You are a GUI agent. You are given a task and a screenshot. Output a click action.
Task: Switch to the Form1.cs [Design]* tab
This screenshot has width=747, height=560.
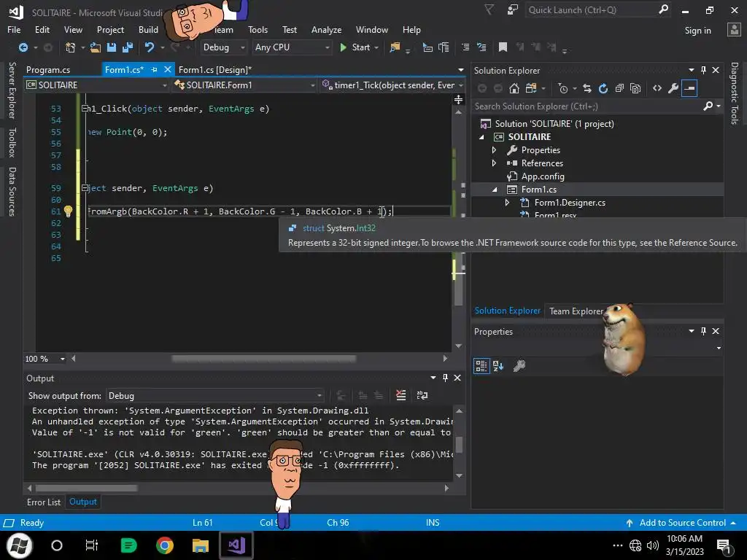215,69
